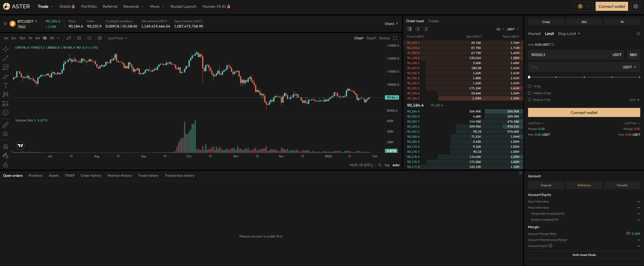This screenshot has height=266, width=644.
Task: Show only asks in order book
Action: click(x=425, y=29)
